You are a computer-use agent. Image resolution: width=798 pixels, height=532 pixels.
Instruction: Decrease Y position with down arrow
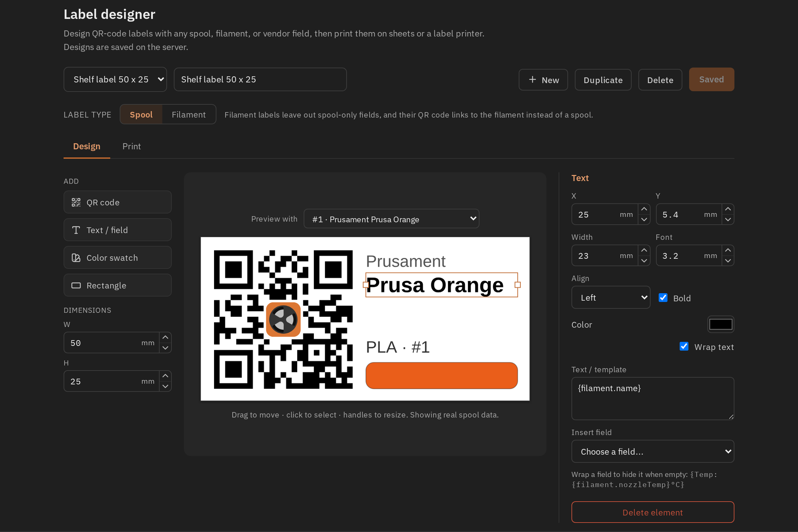click(728, 219)
